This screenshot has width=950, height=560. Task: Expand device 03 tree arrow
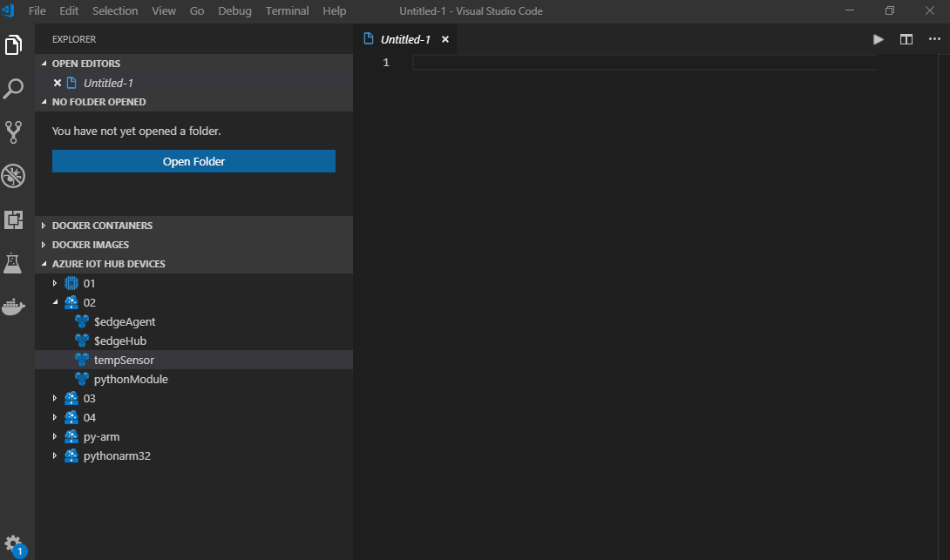tap(55, 398)
